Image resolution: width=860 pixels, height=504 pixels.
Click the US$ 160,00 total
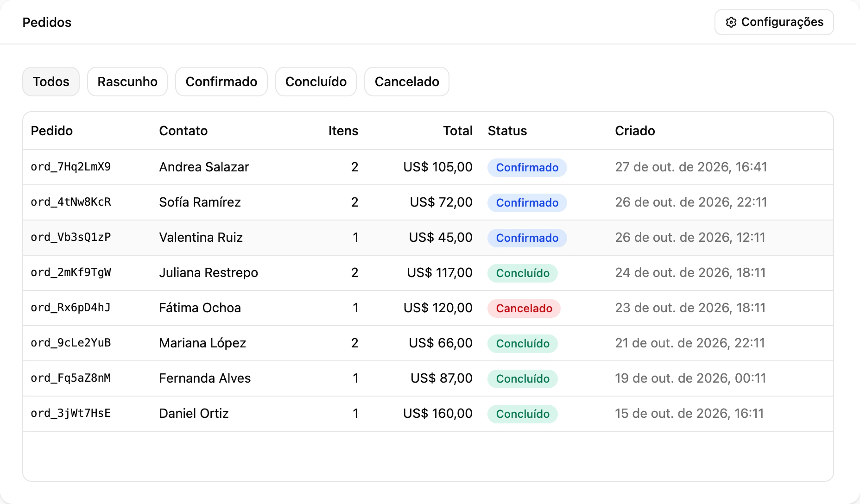point(438,413)
